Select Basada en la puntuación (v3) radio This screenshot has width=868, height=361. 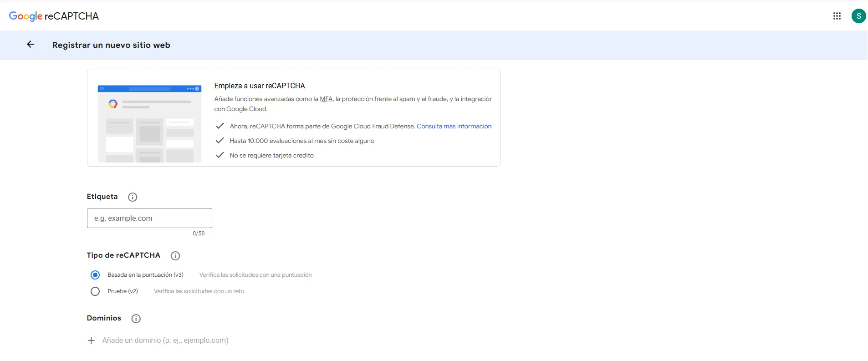click(x=95, y=275)
